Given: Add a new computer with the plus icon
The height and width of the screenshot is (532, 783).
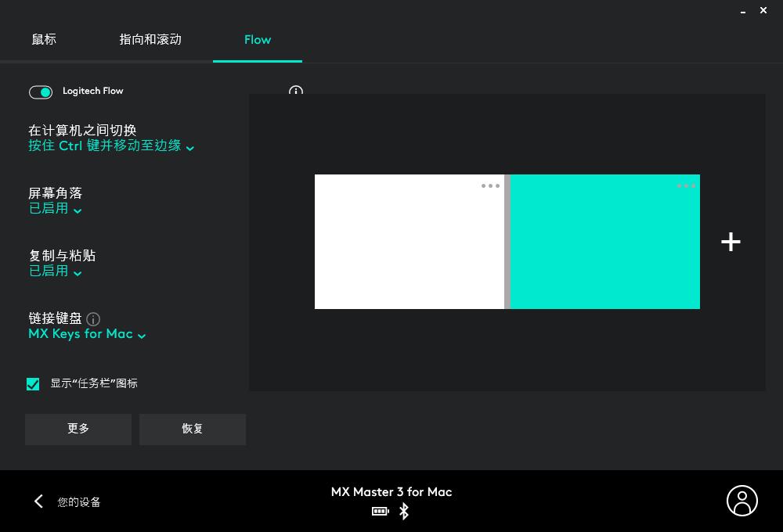Looking at the screenshot, I should pos(731,242).
